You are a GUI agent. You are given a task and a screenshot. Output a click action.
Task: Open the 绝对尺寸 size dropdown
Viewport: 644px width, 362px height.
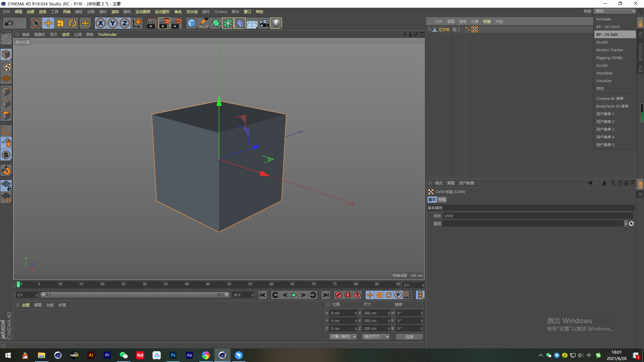pos(376,337)
